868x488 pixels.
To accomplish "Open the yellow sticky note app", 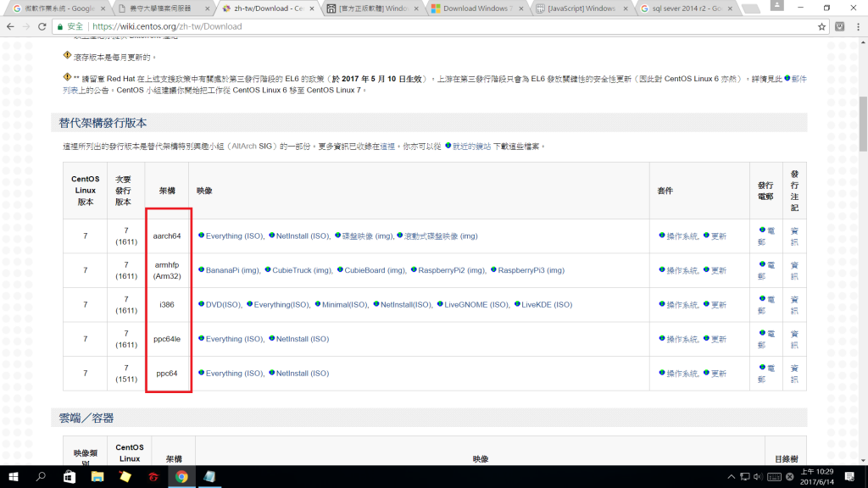I will pos(125,476).
